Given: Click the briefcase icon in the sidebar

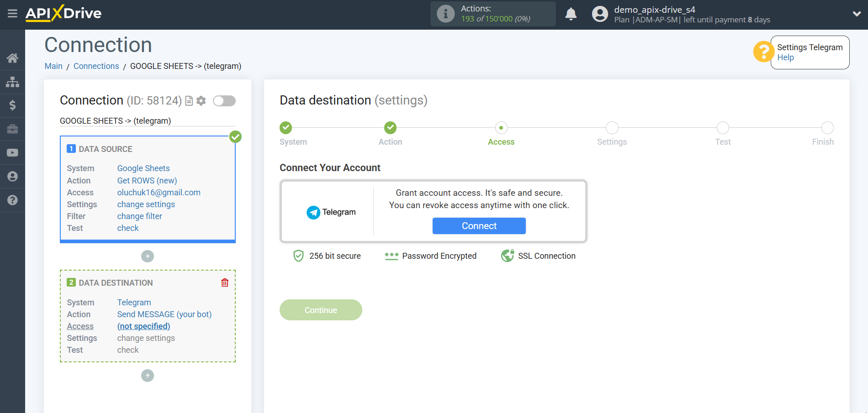Looking at the screenshot, I should click(x=12, y=129).
